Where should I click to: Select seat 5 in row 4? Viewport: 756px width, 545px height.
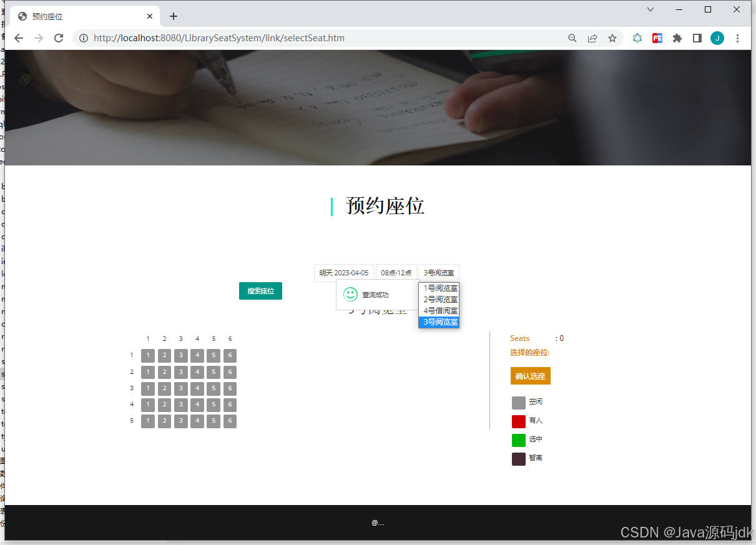(214, 405)
